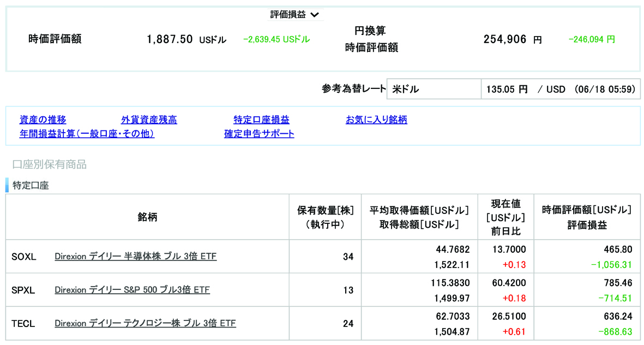Open Direxion デイリー 半導体株 ブル 3倍 ETF link
The height and width of the screenshot is (345, 644).
136,256
